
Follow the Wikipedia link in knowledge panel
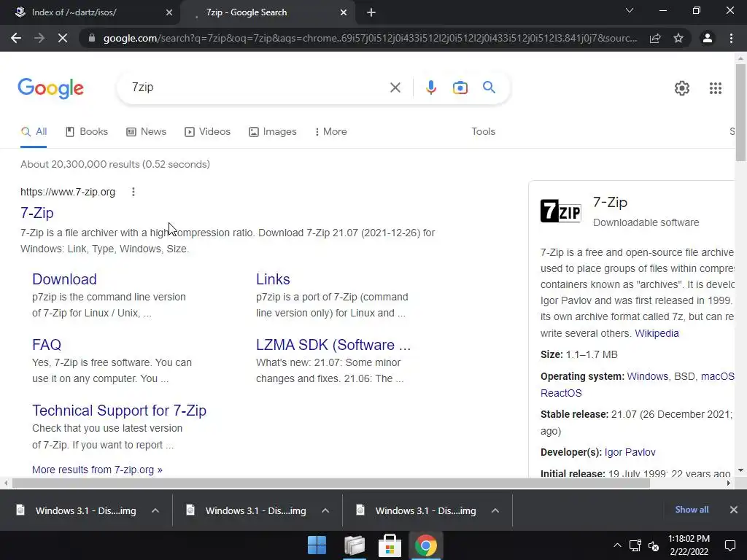657,333
